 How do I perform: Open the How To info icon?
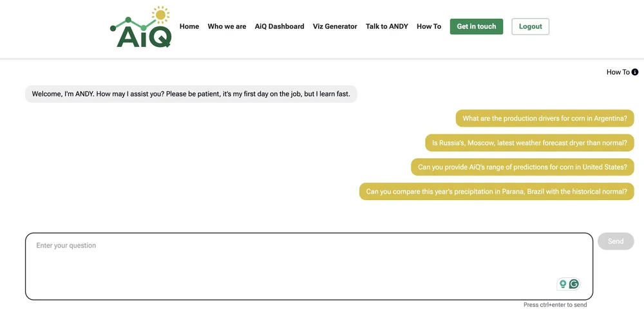[x=635, y=72]
